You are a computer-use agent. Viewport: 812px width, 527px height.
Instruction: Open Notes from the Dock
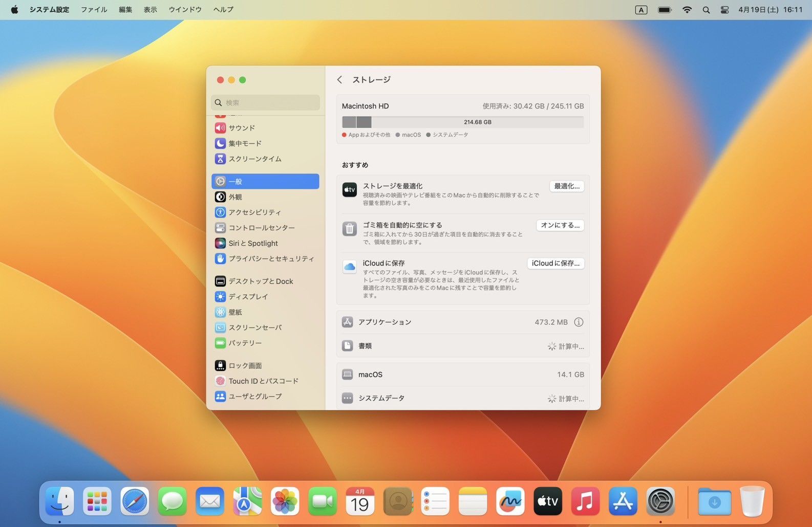tap(473, 501)
